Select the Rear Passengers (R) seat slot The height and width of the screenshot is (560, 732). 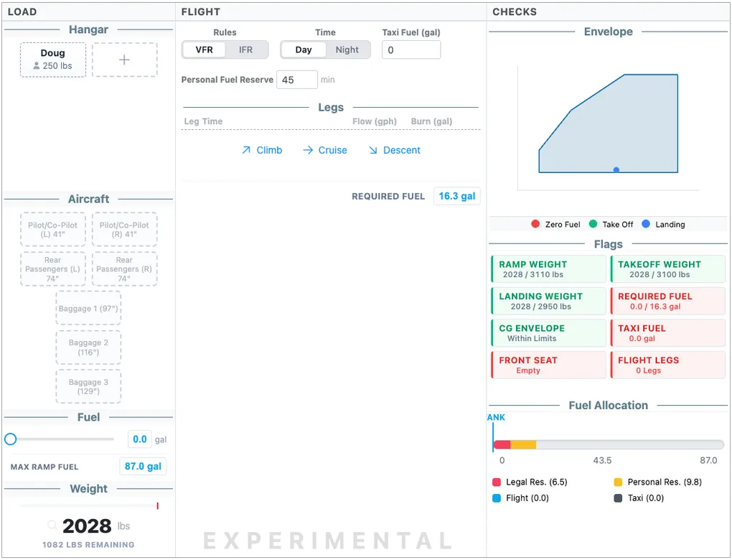coord(124,269)
